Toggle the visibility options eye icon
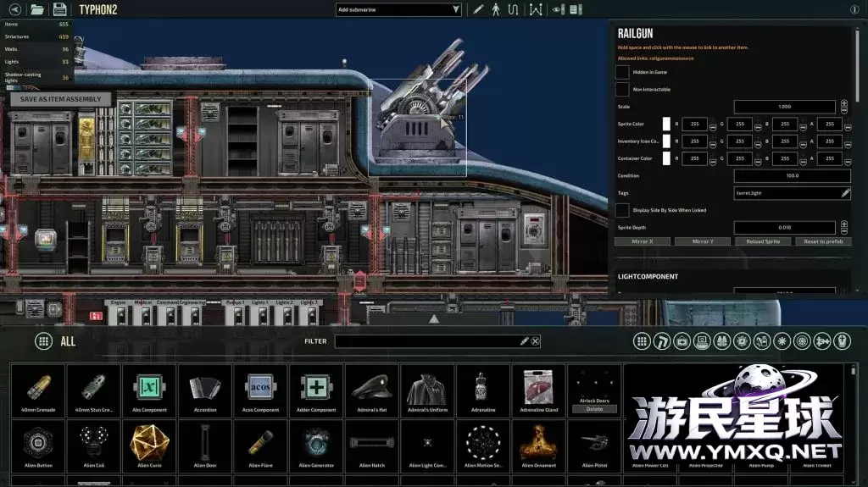This screenshot has height=487, width=868. click(x=558, y=9)
